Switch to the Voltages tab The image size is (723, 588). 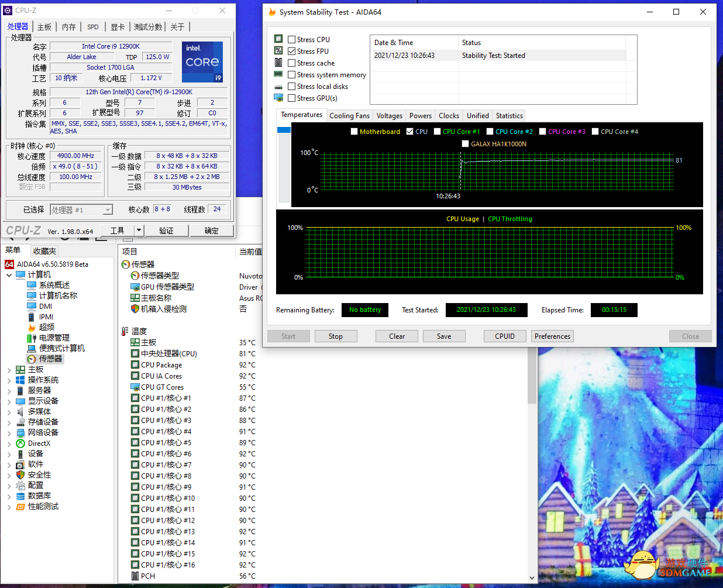coord(389,116)
